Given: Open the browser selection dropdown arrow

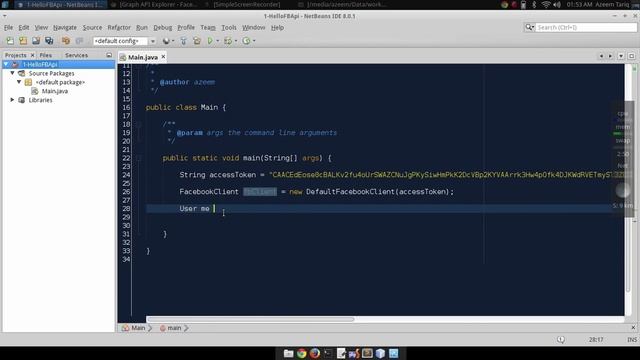Looking at the screenshot, I should click(x=173, y=41).
